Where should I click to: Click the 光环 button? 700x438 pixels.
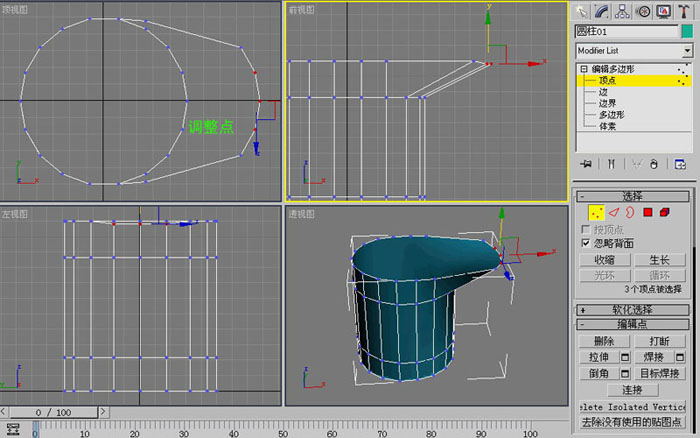point(605,275)
